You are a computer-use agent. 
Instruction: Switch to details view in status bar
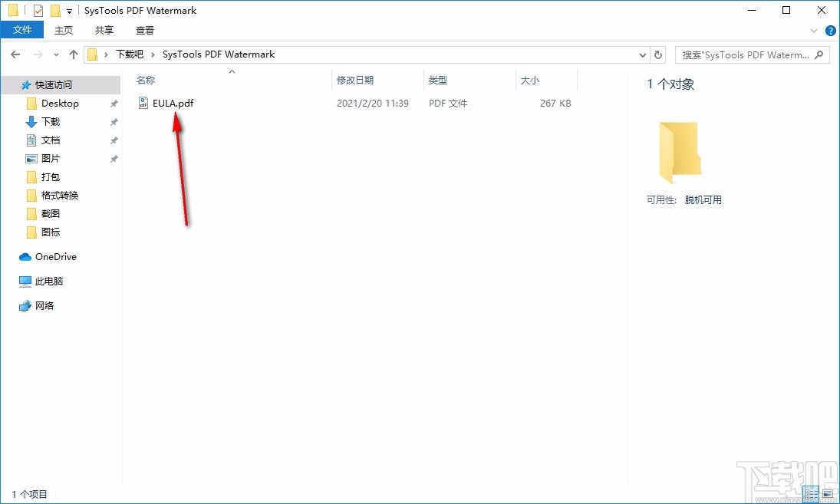812,494
